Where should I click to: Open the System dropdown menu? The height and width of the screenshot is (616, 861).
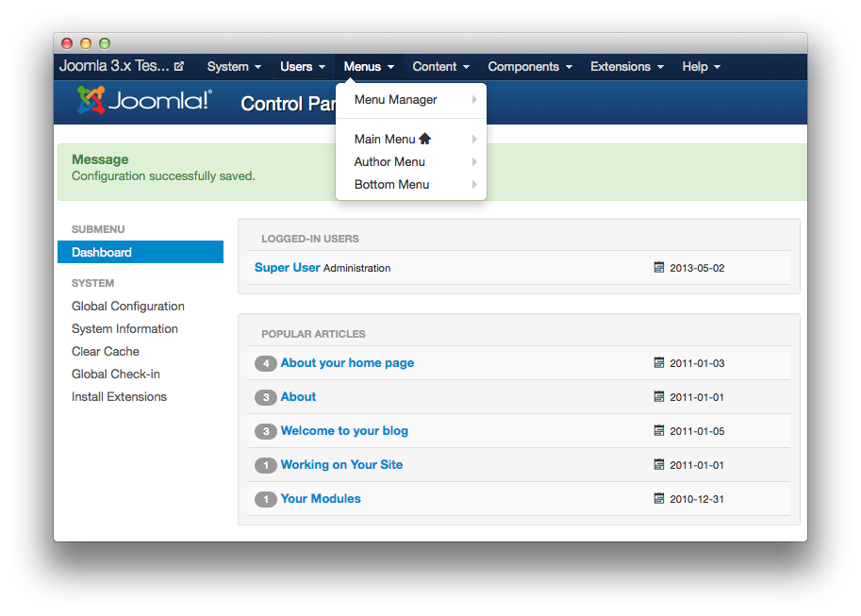pos(234,67)
